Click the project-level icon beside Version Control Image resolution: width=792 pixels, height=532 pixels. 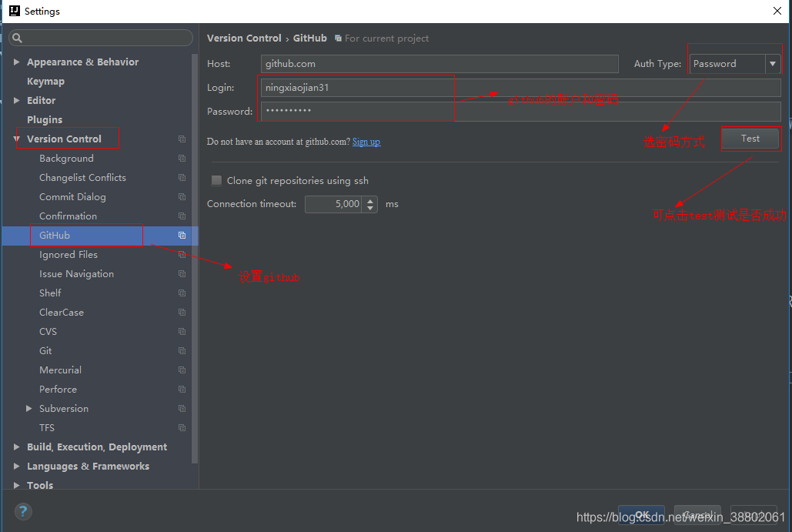[182, 139]
